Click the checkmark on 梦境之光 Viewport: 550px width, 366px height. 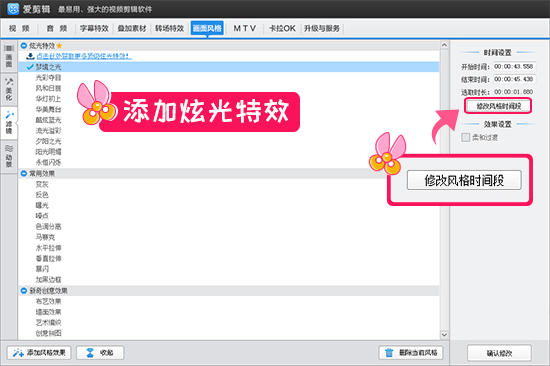point(31,67)
